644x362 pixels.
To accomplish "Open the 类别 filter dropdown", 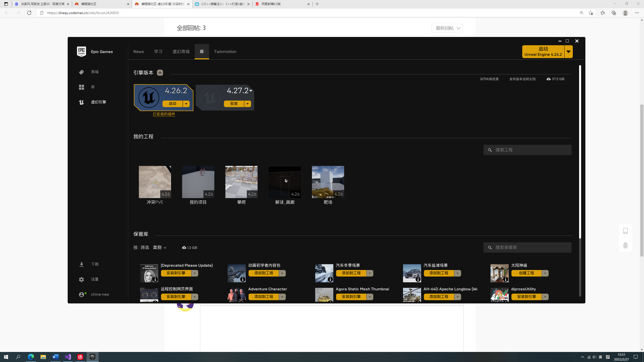I will coord(160,248).
